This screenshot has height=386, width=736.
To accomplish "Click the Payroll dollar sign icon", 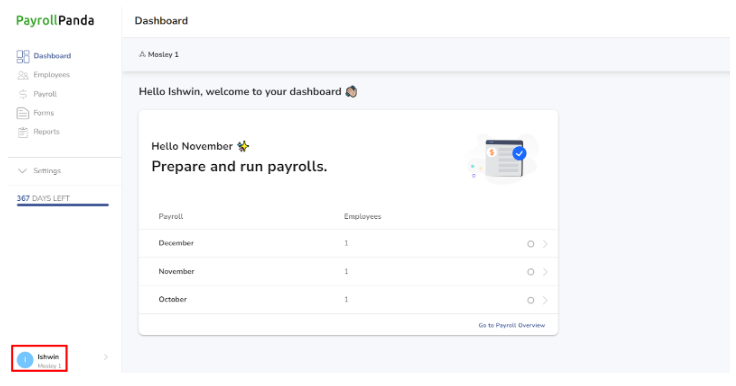I will point(23,94).
